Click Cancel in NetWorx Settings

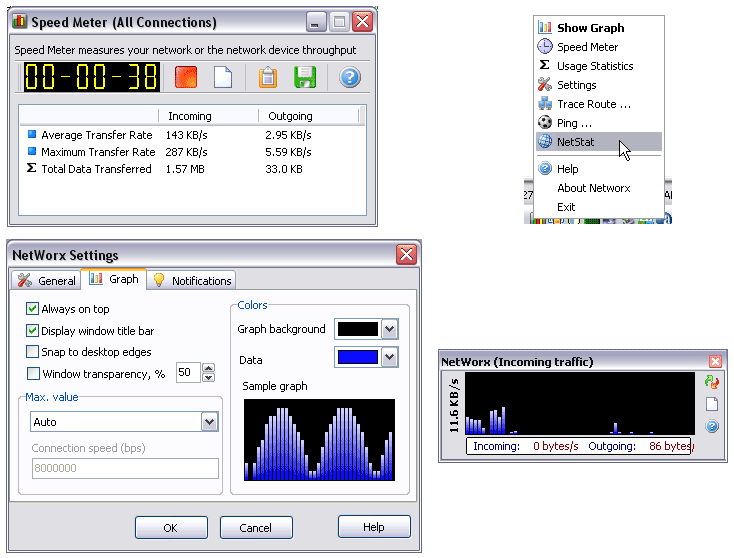click(256, 528)
